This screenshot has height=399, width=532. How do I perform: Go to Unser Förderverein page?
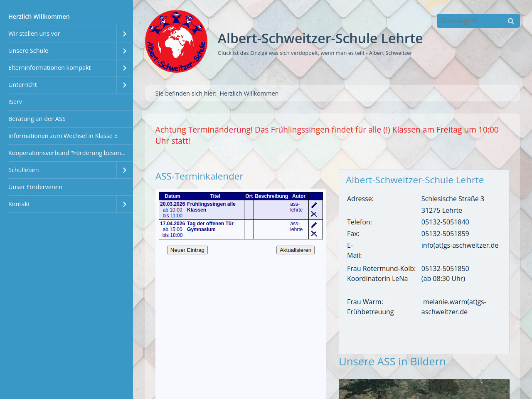35,187
